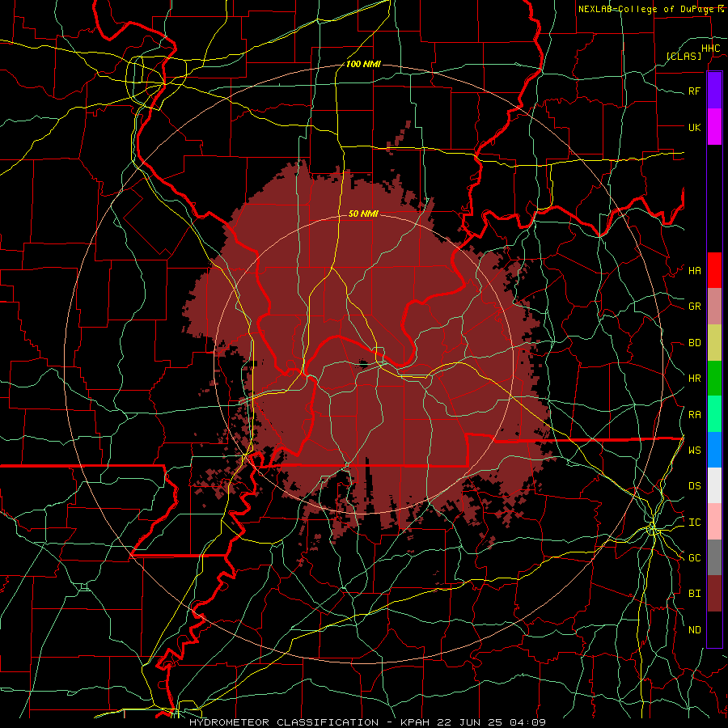
Task: Click the 100 NMI range ring label
Action: [363, 64]
